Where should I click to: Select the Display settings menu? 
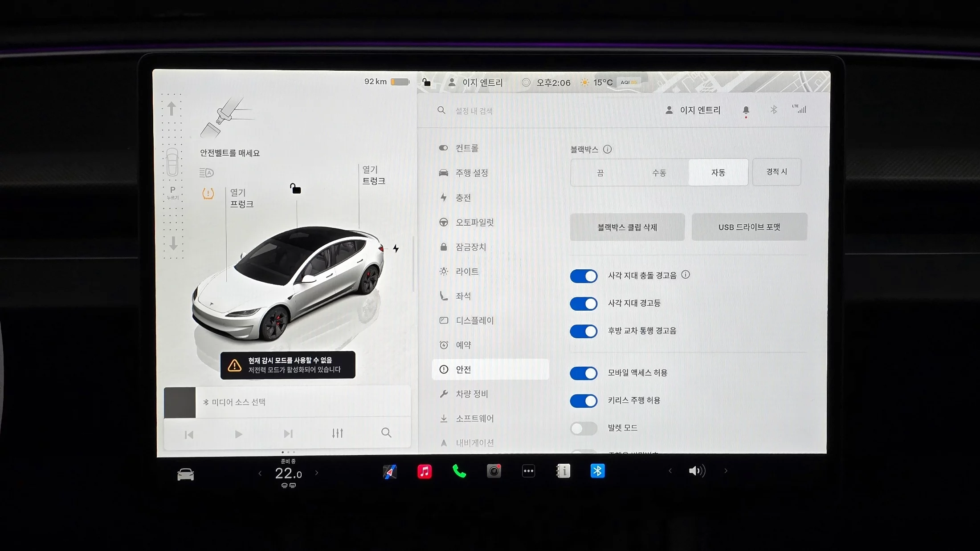pyautogui.click(x=474, y=320)
